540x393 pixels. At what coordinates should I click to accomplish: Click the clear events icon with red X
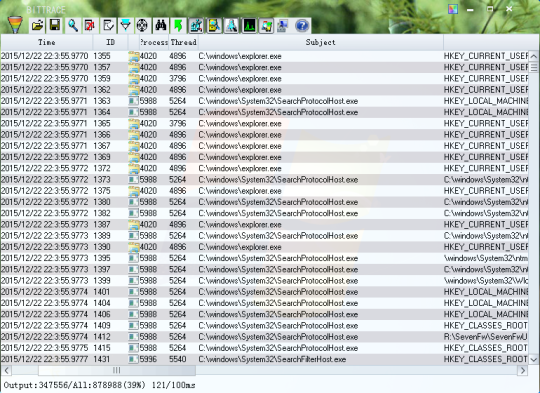click(x=90, y=25)
